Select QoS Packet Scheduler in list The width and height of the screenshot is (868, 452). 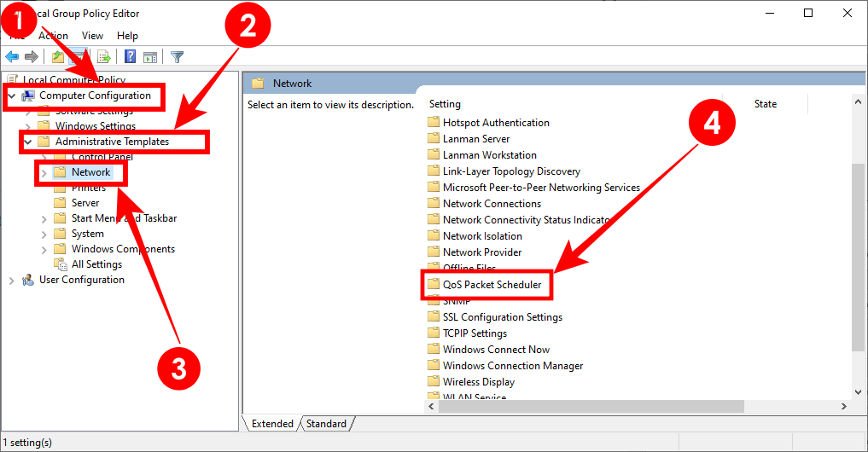[492, 284]
